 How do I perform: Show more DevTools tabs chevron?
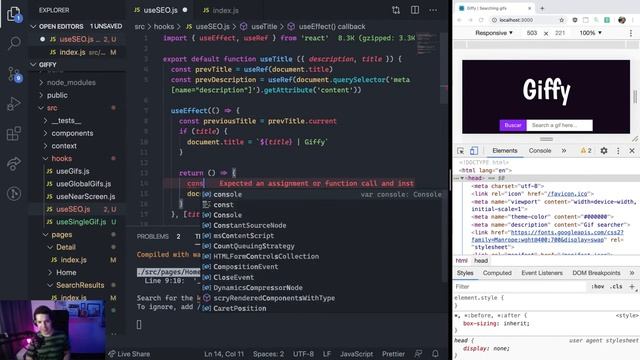[564, 151]
